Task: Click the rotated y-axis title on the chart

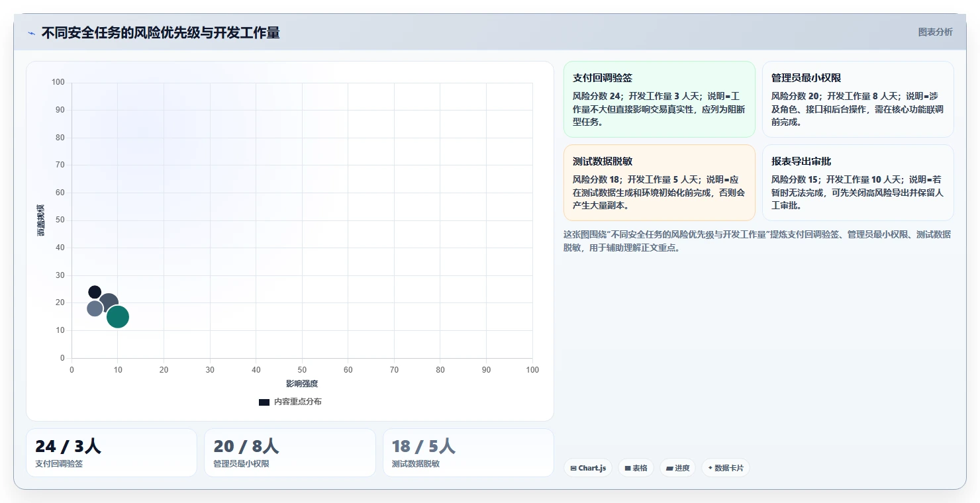Action: pyautogui.click(x=40, y=220)
